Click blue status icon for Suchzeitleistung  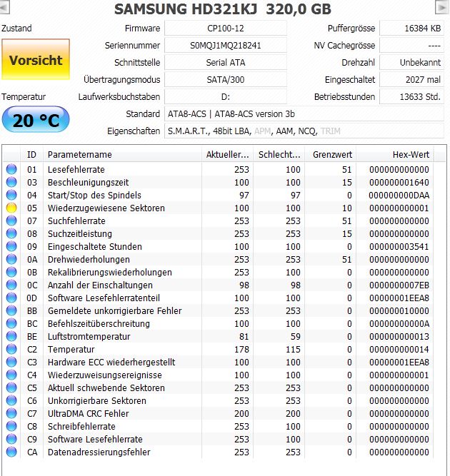coord(11,233)
